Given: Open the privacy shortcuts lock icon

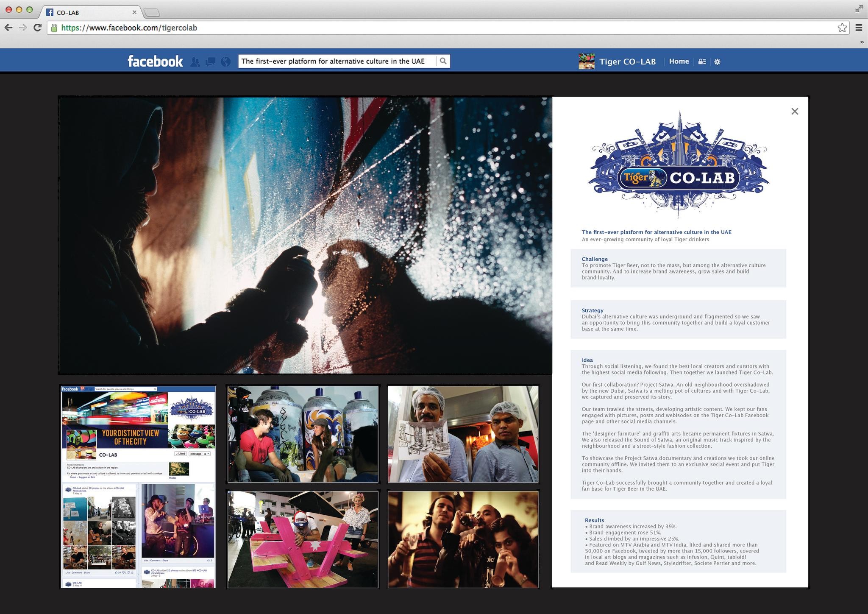Looking at the screenshot, I should coord(702,61).
